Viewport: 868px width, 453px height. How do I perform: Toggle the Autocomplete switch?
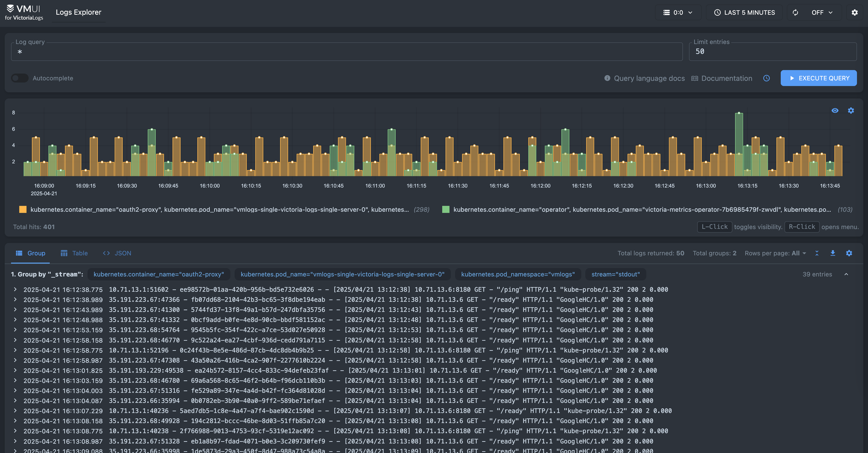click(x=20, y=78)
